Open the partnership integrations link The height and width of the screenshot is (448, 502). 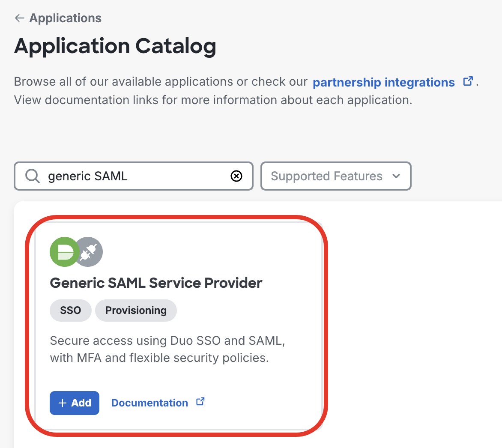384,82
